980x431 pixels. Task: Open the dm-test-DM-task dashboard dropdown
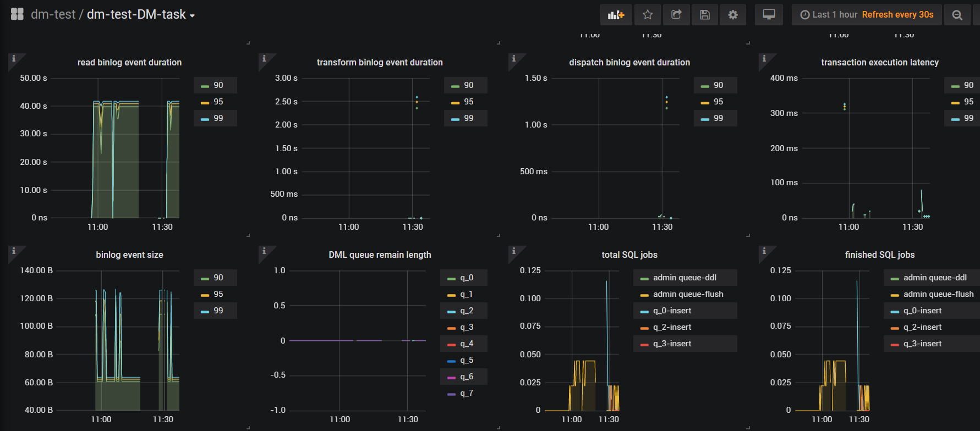coord(141,14)
